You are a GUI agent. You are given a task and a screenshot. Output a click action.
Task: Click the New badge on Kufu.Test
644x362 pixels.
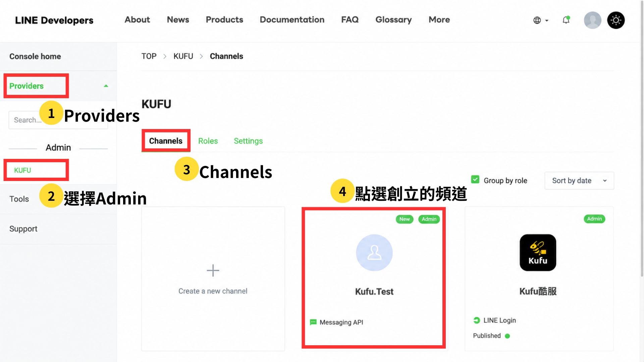coord(405,219)
